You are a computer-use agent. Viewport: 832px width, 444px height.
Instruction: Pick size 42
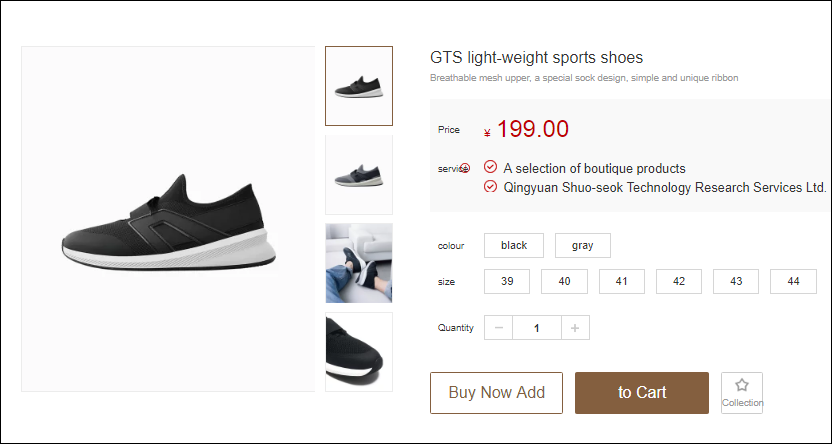[679, 282]
